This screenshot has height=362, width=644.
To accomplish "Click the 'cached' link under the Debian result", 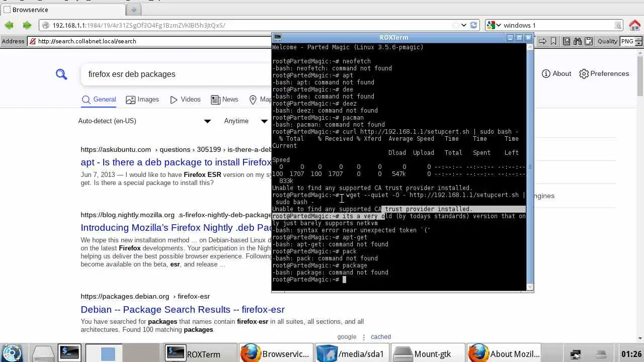I will [x=381, y=337].
